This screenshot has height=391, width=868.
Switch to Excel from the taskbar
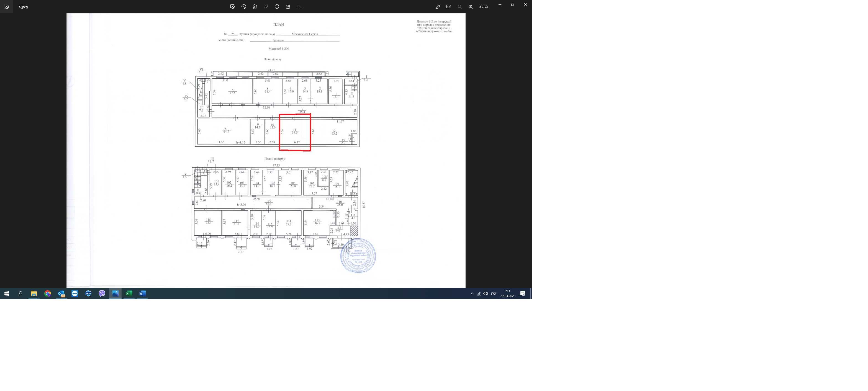click(129, 294)
